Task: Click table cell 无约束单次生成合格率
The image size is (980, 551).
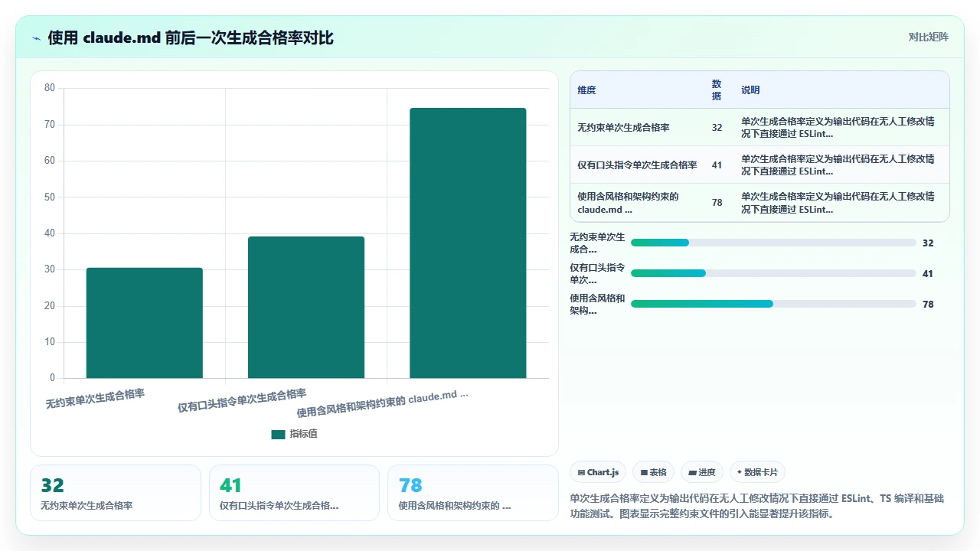Action: pyautogui.click(x=623, y=128)
